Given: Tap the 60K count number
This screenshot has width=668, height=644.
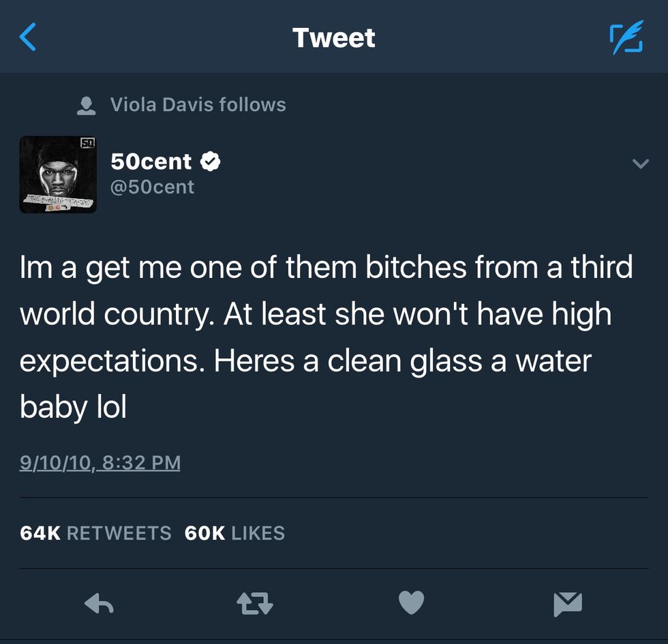Looking at the screenshot, I should pyautogui.click(x=204, y=533).
